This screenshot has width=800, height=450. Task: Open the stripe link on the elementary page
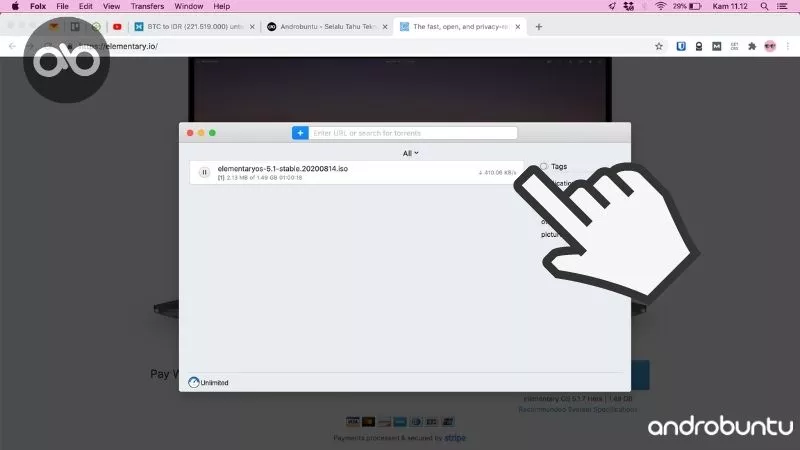(x=455, y=438)
